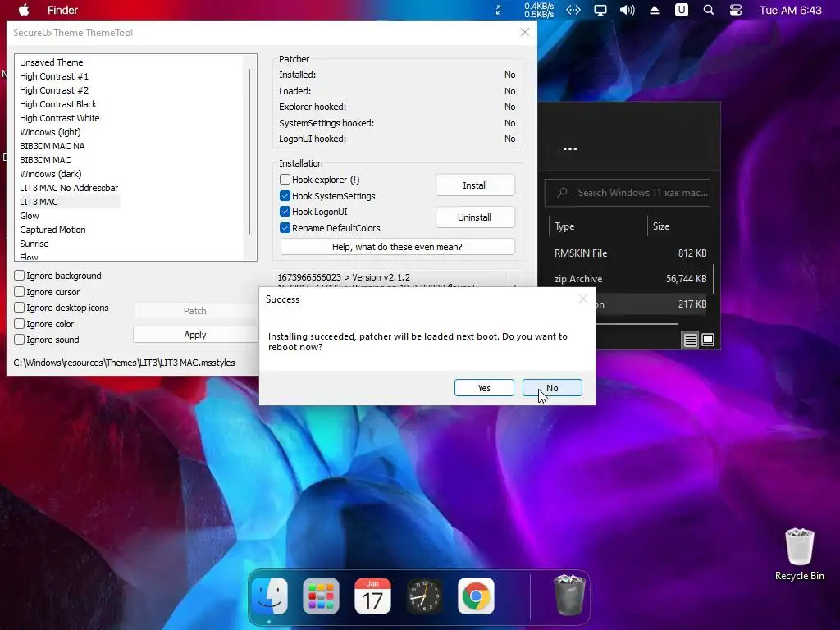This screenshot has height=630, width=840.
Task: Click the eject icon in menu bar
Action: click(654, 10)
